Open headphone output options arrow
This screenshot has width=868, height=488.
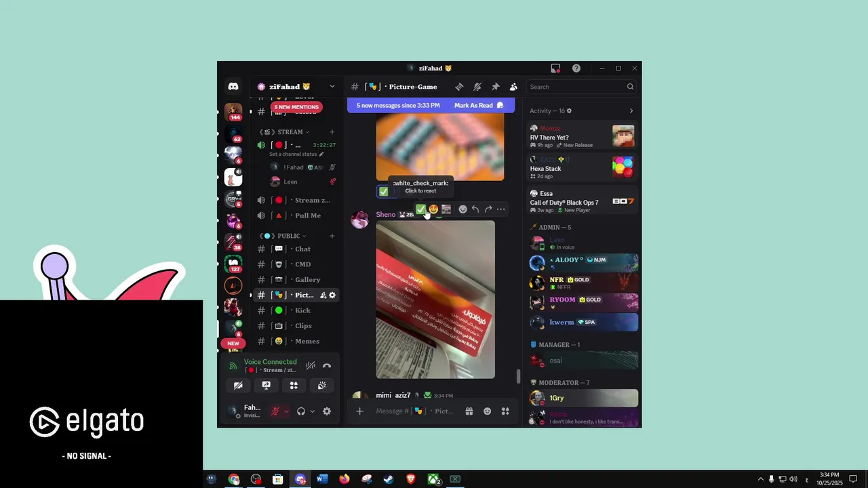coord(312,411)
